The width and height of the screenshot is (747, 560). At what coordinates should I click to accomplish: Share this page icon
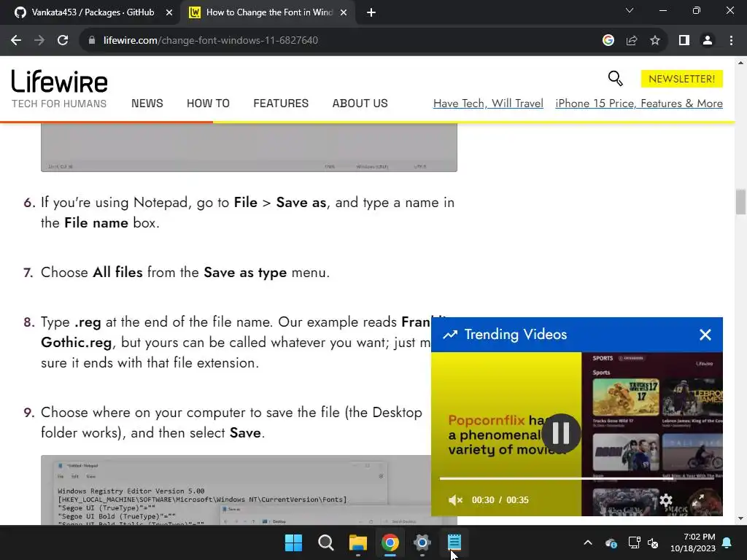(632, 41)
